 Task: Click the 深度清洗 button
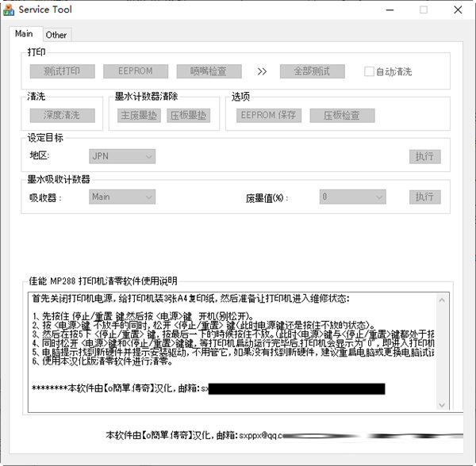coord(62,116)
